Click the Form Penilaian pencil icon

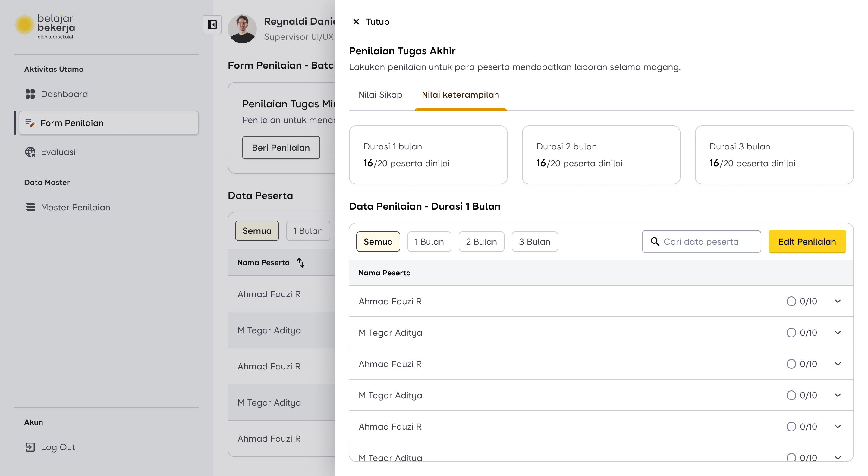click(30, 123)
